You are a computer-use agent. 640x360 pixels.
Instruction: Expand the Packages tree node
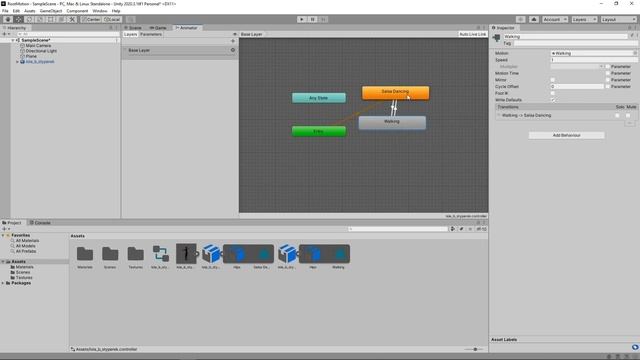point(3,283)
